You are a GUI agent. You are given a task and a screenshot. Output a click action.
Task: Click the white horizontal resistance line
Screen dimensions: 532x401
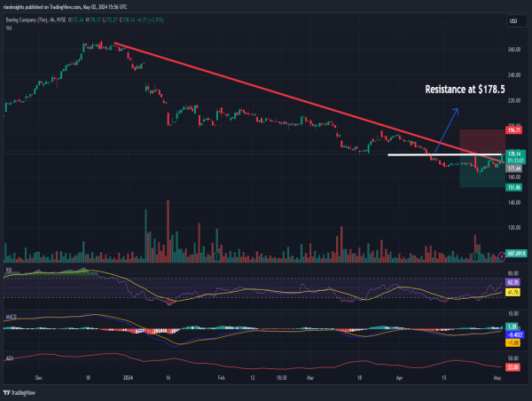445,155
